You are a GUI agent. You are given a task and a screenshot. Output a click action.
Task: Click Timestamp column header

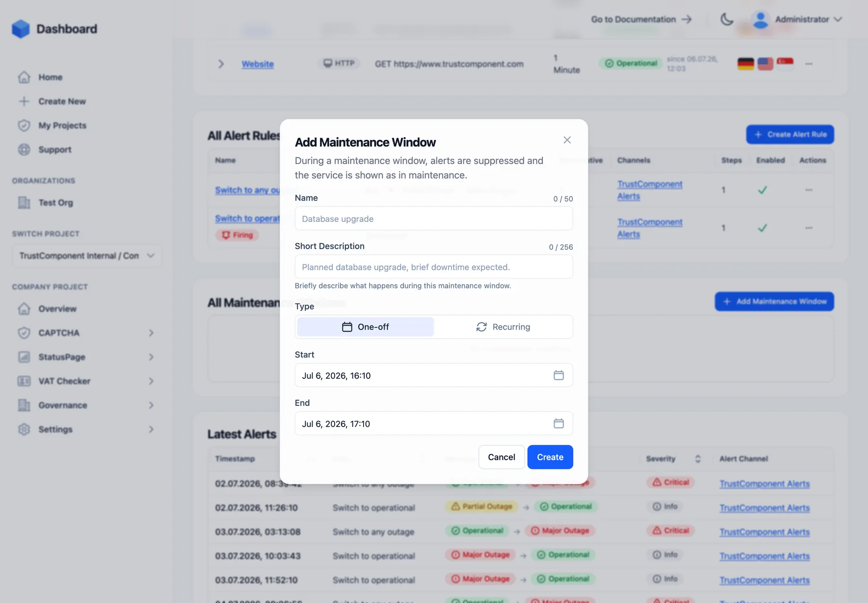235,459
